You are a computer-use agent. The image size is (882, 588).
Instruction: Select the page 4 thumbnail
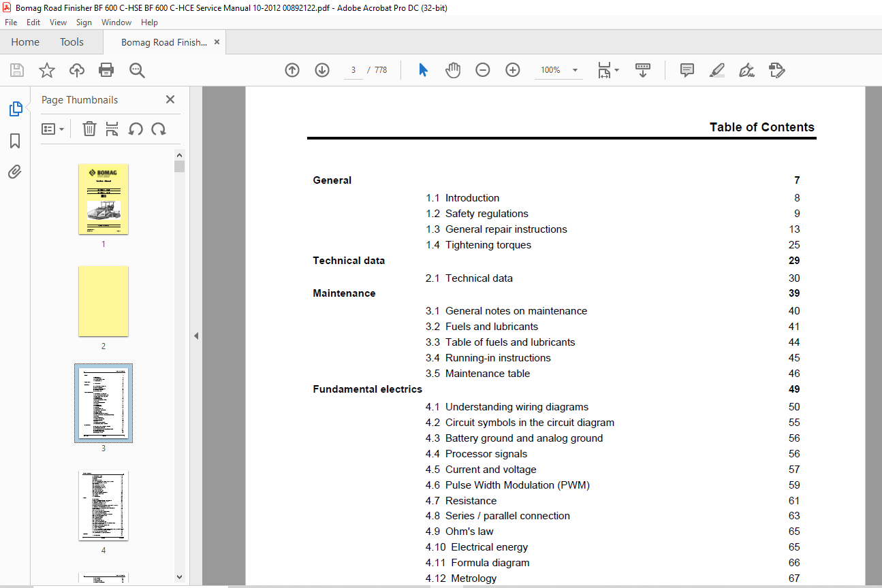(104, 505)
